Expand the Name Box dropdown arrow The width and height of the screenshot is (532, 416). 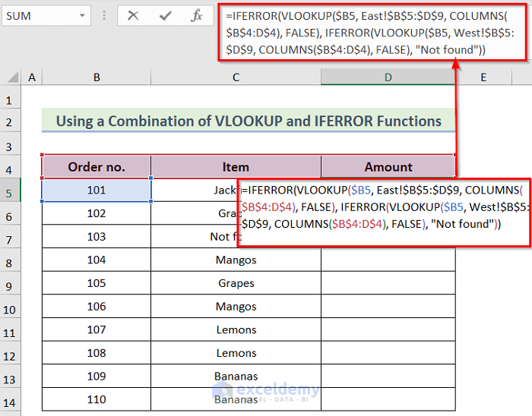[82, 16]
